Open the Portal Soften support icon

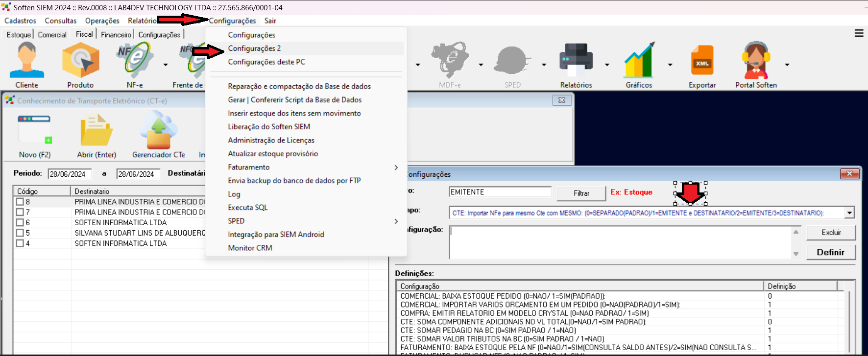pyautogui.click(x=756, y=60)
